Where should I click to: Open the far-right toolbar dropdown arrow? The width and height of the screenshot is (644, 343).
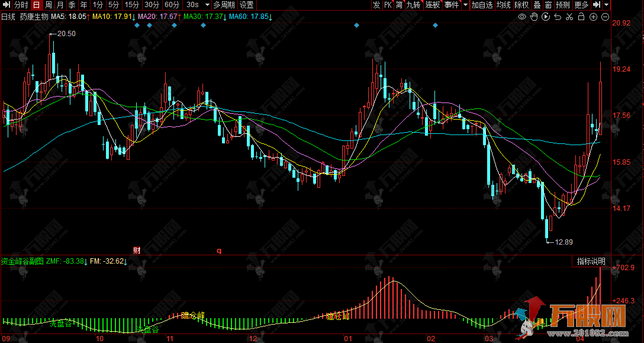[x=607, y=5]
